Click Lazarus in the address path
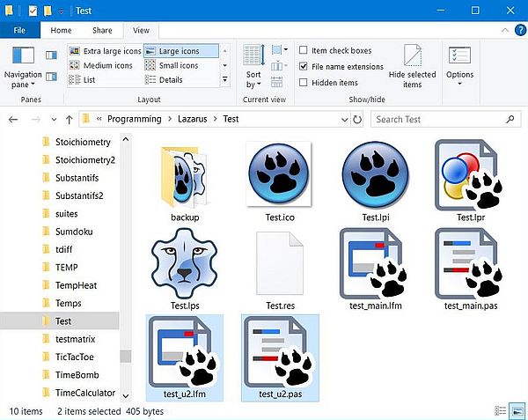 point(192,119)
